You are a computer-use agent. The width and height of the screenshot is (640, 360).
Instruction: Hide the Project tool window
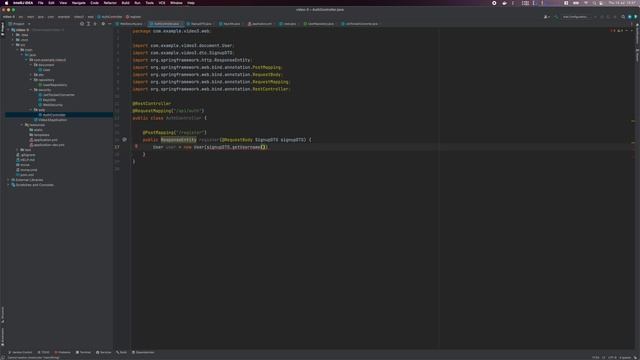(110, 24)
